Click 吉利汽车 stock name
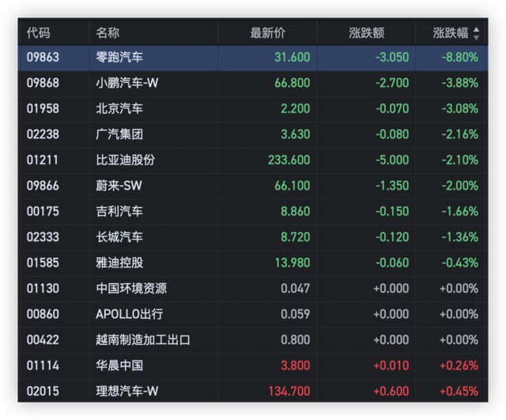This screenshot has width=506, height=420. 119,211
